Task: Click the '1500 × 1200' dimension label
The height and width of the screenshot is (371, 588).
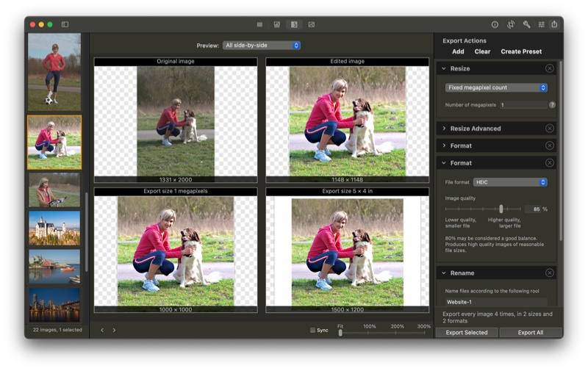Action: [x=347, y=309]
